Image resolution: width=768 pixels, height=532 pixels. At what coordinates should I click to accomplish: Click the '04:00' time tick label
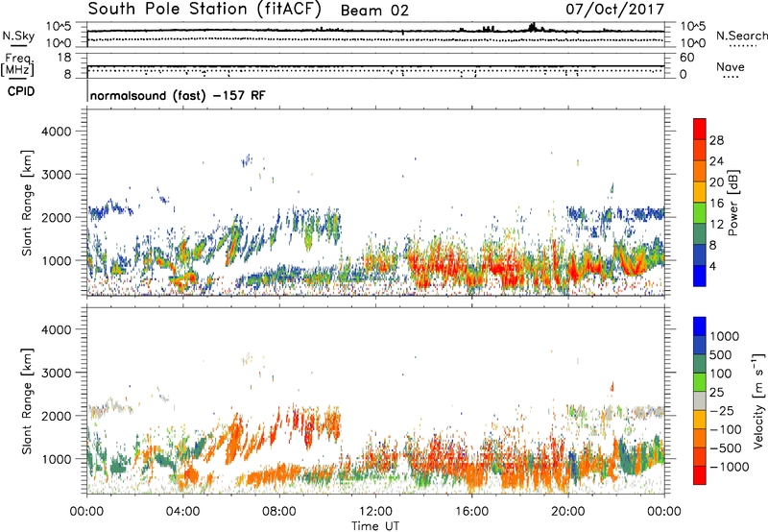pyautogui.click(x=183, y=512)
